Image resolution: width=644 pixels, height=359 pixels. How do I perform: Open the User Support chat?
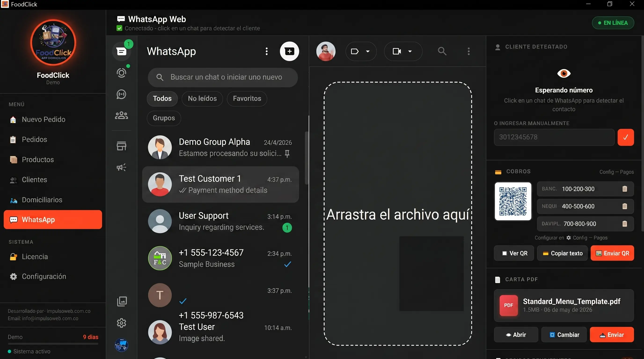click(x=220, y=221)
